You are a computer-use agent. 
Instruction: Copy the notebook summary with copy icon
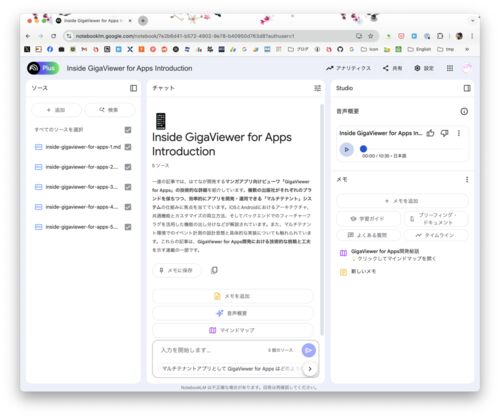pos(214,270)
